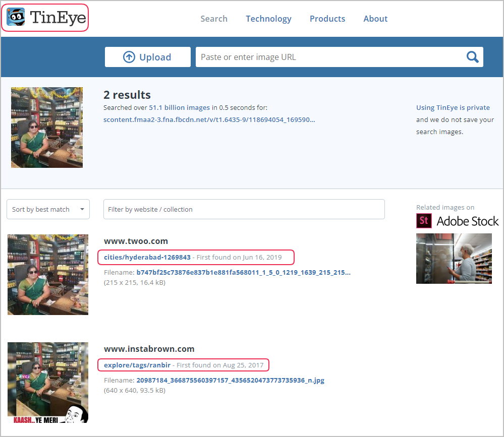Click the www.instabrown.com result thumbnail
This screenshot has width=504, height=437.
click(x=48, y=383)
